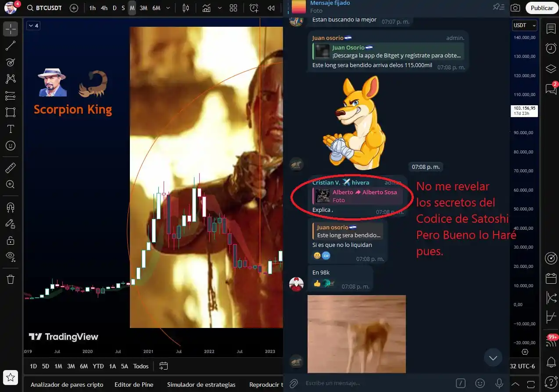This screenshot has width=559, height=392.
Task: Open the notifications bell
Action: coord(551,362)
